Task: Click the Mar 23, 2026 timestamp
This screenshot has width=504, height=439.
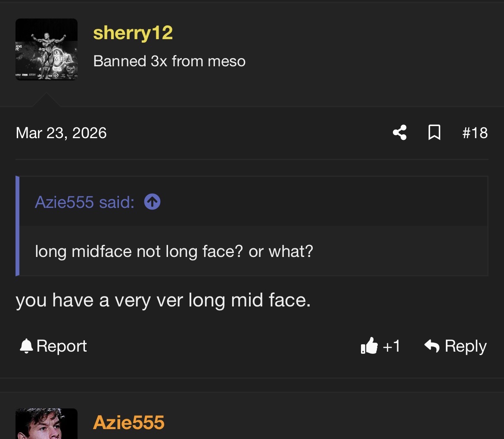Action: pyautogui.click(x=61, y=133)
